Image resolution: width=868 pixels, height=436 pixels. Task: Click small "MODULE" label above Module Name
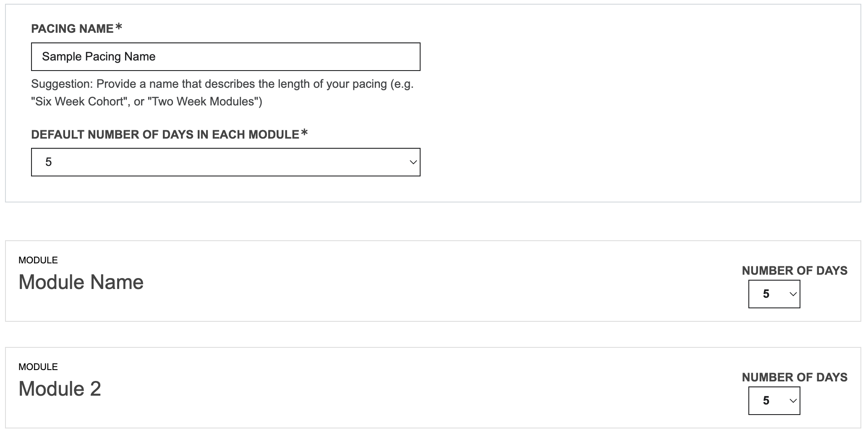pos(38,260)
